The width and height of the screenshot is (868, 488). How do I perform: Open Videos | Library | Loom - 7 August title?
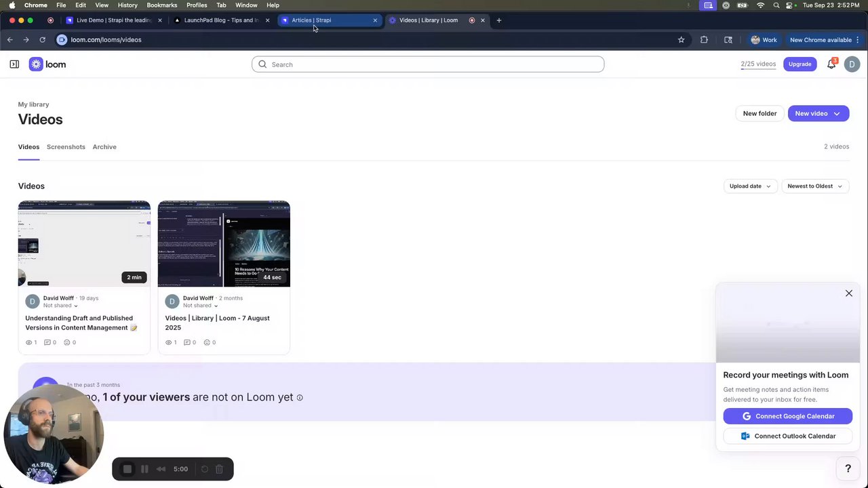pyautogui.click(x=217, y=323)
